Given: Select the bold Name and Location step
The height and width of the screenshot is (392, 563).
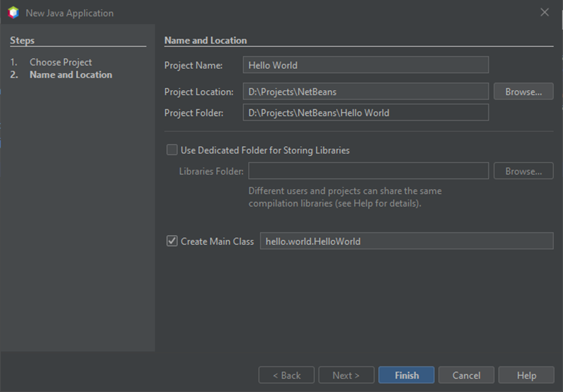Looking at the screenshot, I should click(70, 75).
